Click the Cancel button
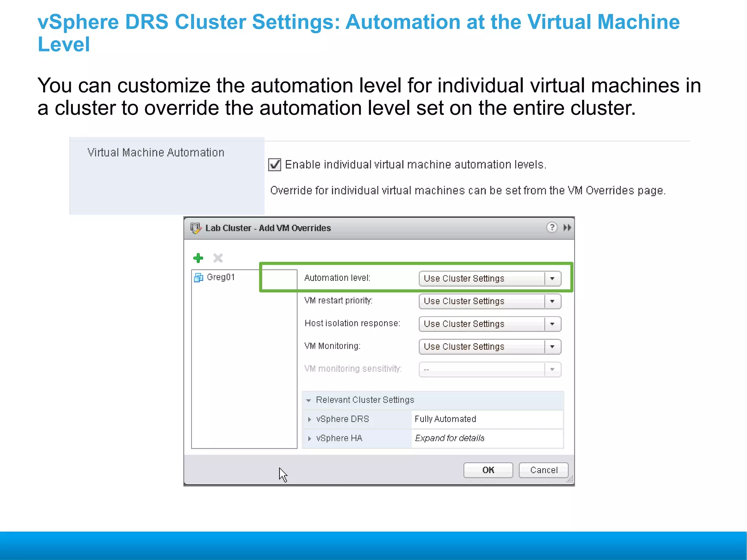Viewport: 747px width, 560px height. pos(543,470)
